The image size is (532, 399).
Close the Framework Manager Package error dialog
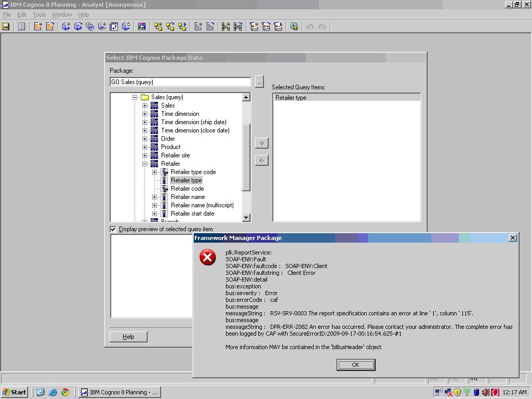pyautogui.click(x=513, y=238)
